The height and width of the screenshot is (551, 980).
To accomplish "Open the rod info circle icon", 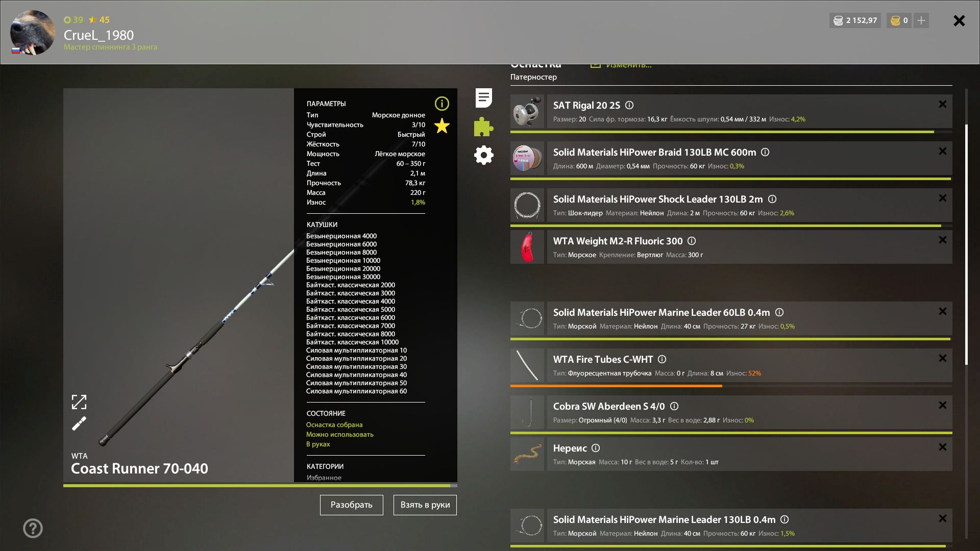I will 442,104.
